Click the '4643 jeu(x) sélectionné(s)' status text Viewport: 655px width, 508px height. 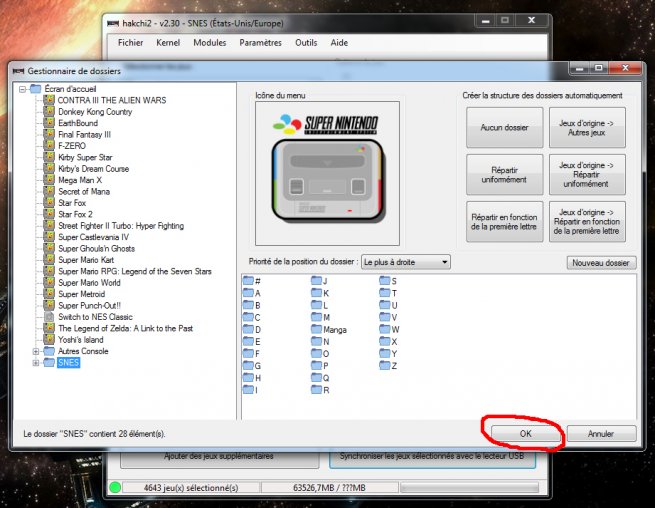coord(191,488)
